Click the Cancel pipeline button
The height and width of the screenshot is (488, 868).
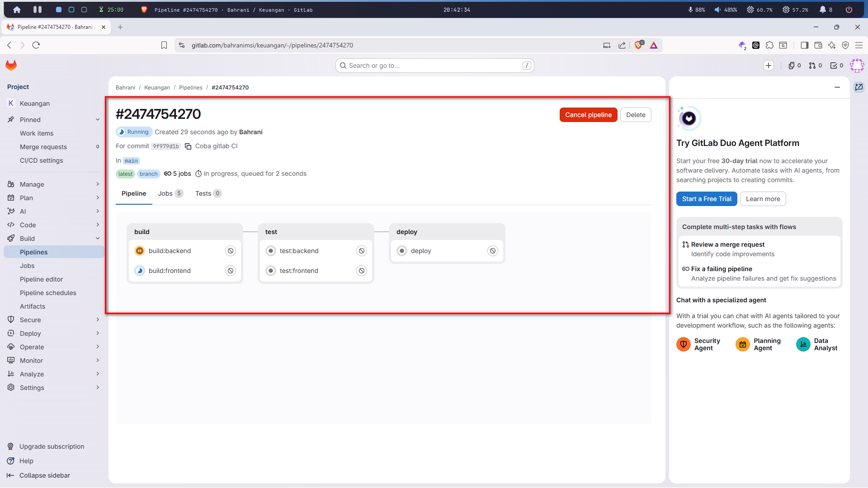tap(588, 115)
